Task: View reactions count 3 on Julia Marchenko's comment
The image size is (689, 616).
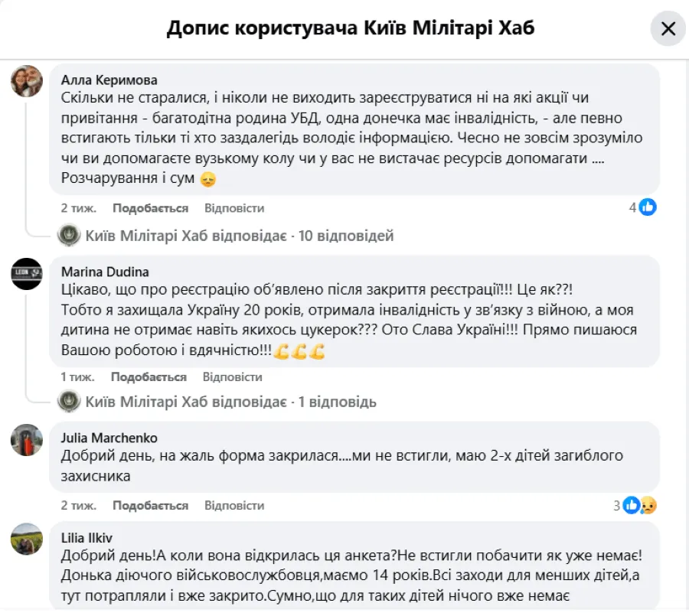Action: [619, 505]
